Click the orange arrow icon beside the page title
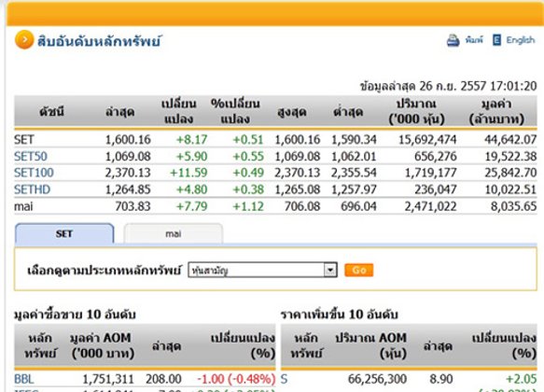 pos(24,40)
